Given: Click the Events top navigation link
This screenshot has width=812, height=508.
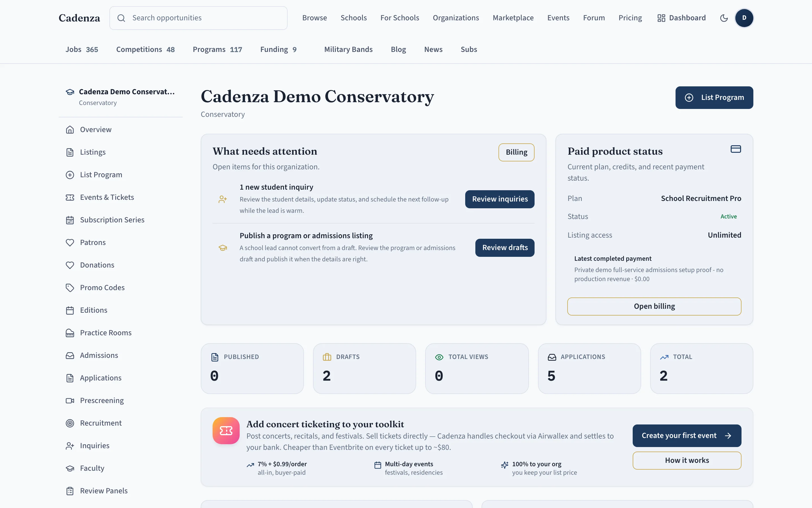Looking at the screenshot, I should pyautogui.click(x=558, y=18).
